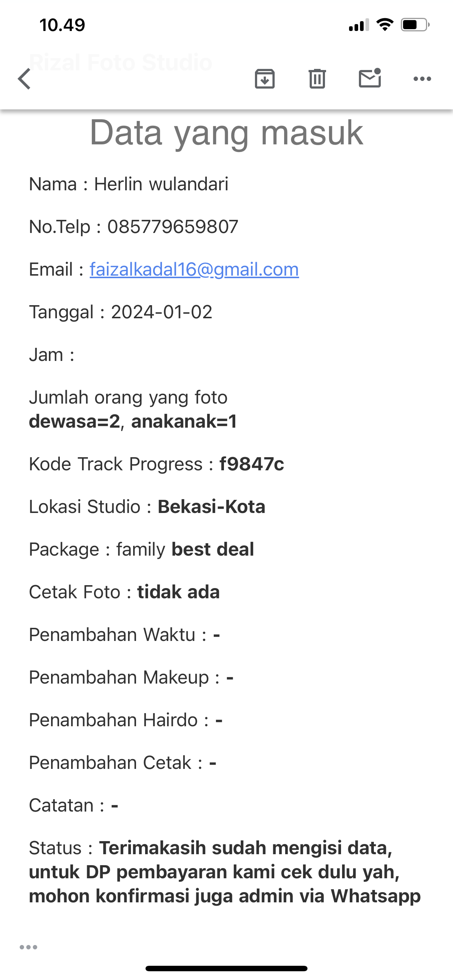453x980 pixels.
Task: Tap the Bekasi-Kota studio location text
Action: pyautogui.click(x=211, y=507)
